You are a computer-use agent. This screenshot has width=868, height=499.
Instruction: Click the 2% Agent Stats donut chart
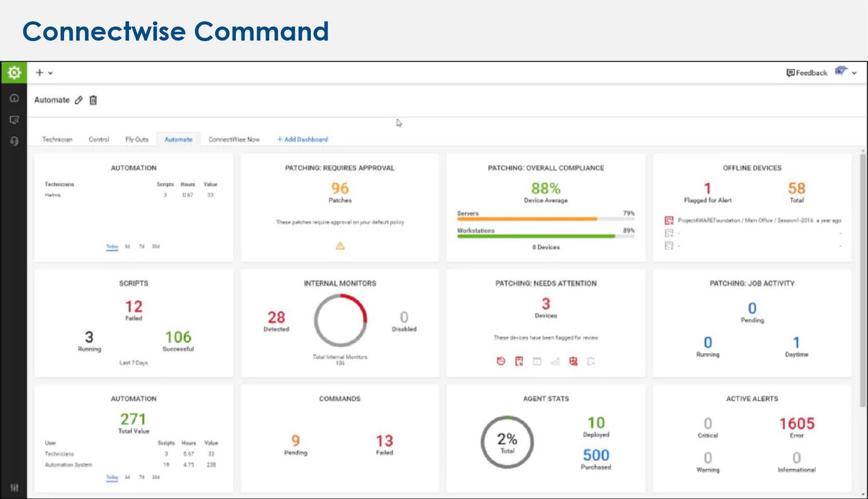(508, 441)
